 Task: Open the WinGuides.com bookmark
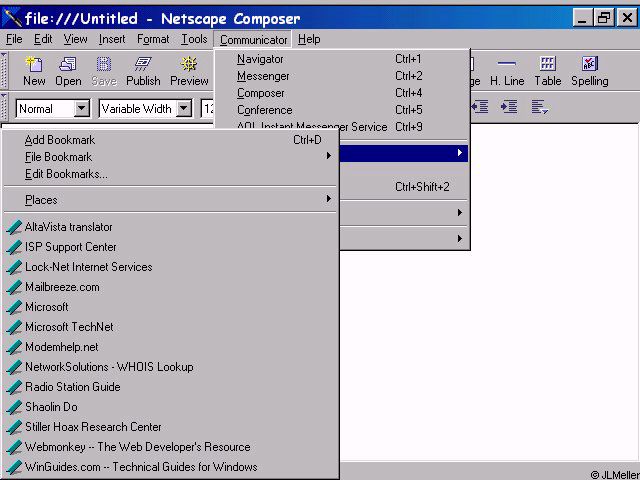click(170, 467)
